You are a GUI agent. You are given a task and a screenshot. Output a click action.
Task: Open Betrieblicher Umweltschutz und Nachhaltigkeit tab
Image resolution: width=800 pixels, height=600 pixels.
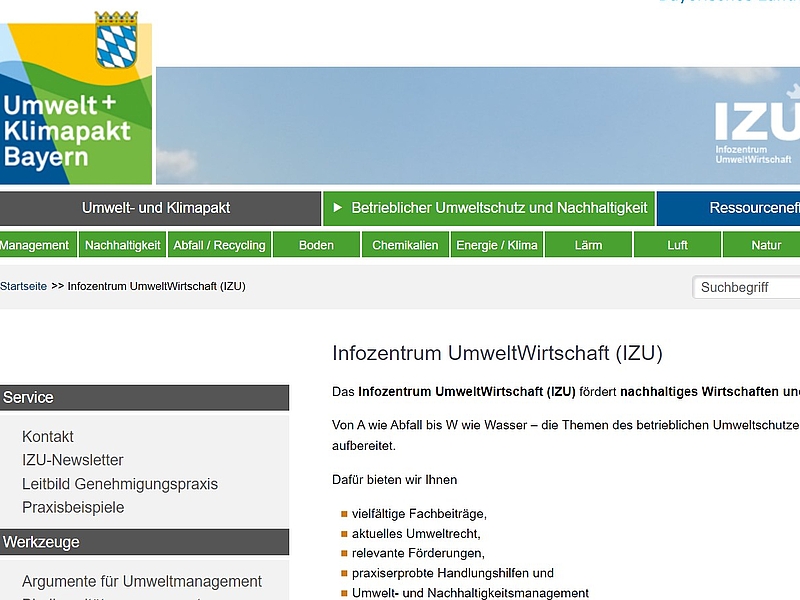click(489, 208)
